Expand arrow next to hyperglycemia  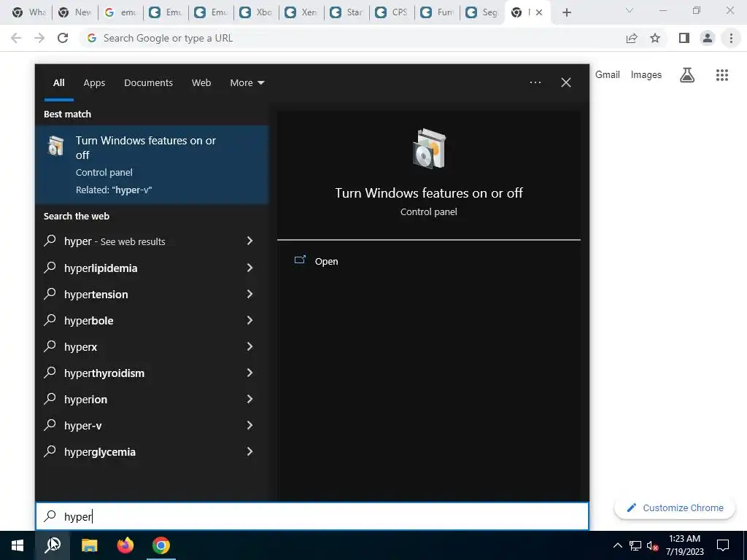(x=249, y=451)
